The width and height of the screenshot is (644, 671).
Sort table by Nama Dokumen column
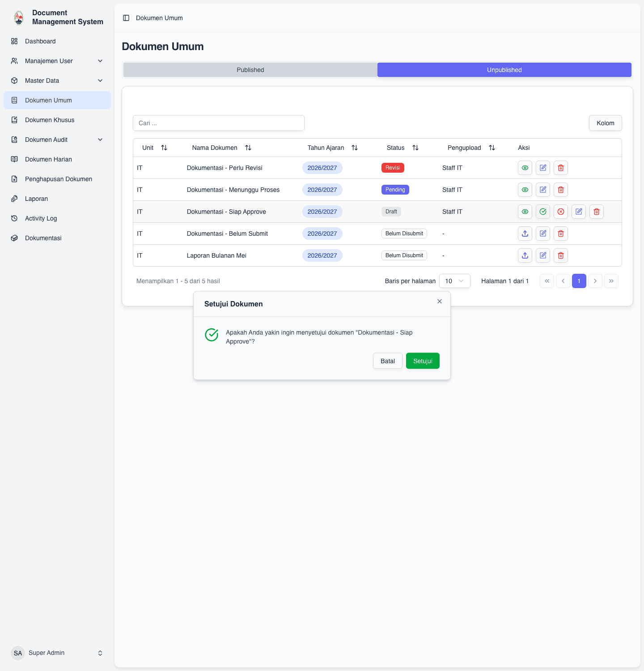(x=222, y=148)
